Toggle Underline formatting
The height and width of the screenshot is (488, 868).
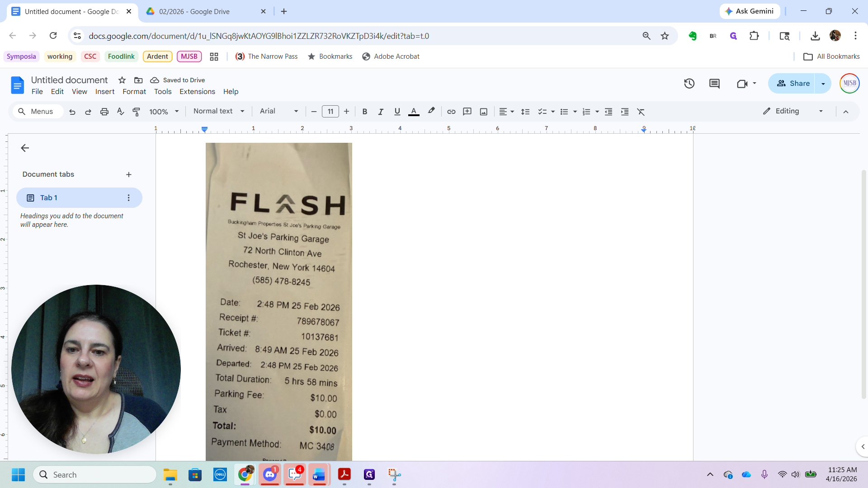[x=397, y=112]
